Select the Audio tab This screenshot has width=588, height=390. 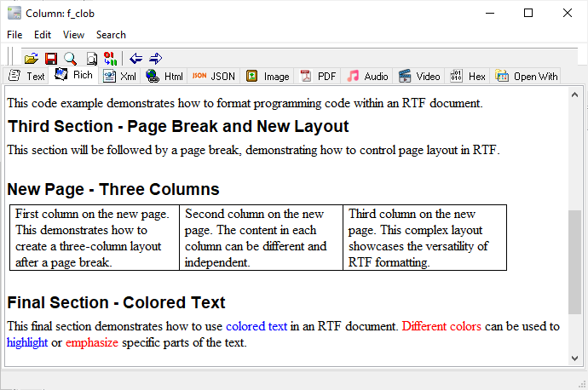click(367, 76)
